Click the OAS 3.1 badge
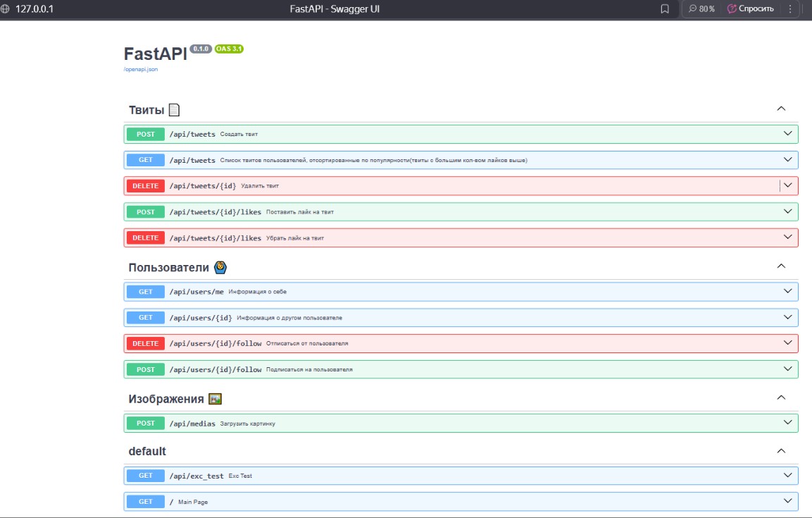Screen dimensions: 812x518 [x=229, y=49]
